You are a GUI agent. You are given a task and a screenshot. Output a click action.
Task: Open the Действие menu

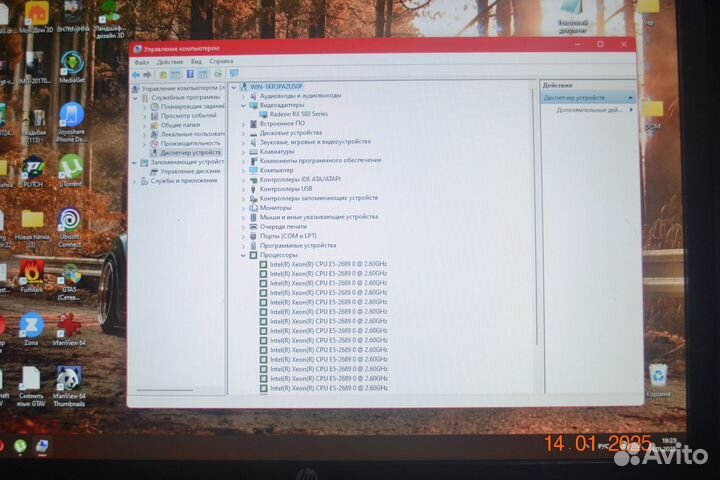[169, 62]
